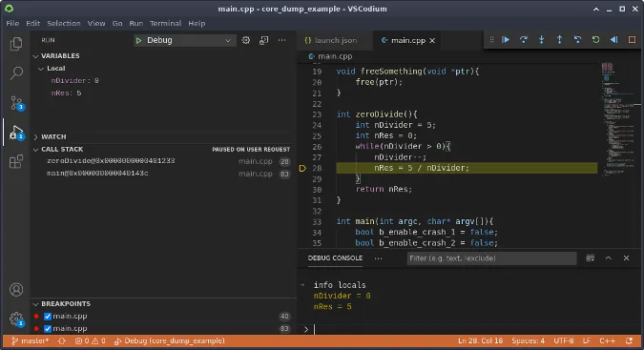This screenshot has height=350, width=644.
Task: Open the Run menu
Action: (135, 24)
